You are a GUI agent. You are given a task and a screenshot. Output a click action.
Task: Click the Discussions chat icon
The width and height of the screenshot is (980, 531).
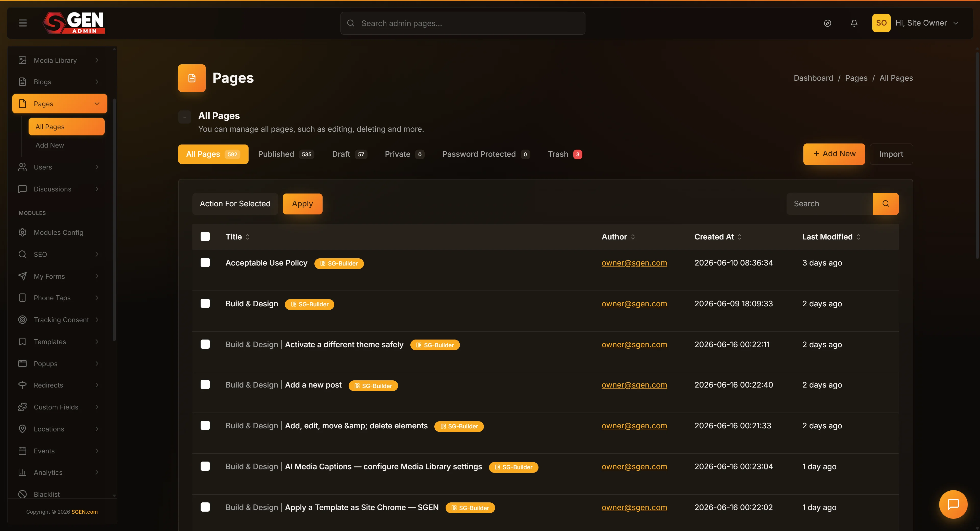coord(22,189)
